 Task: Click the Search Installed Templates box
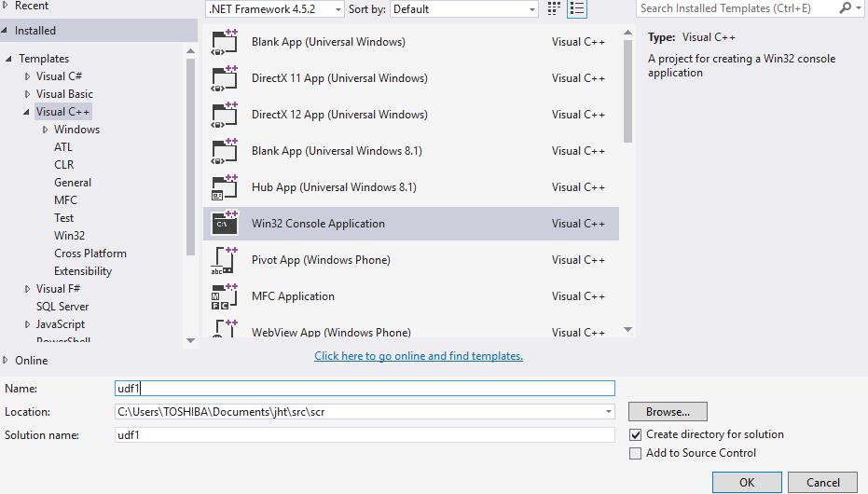pos(737,8)
